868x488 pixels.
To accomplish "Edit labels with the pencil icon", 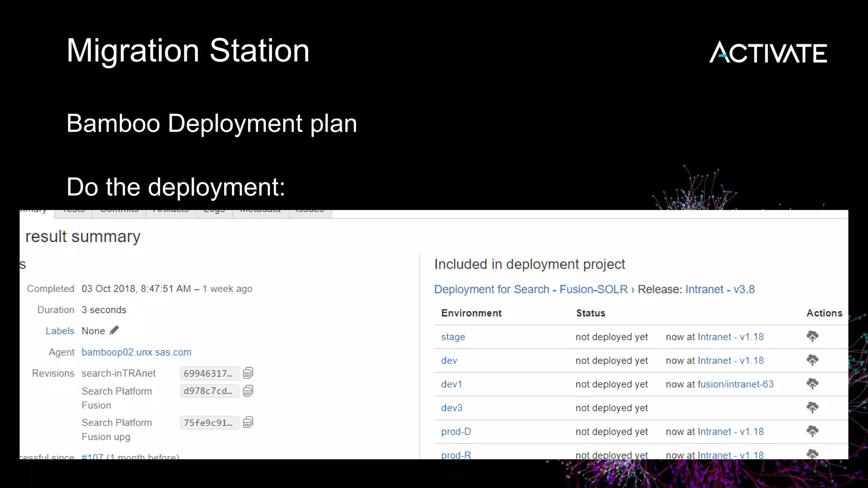I will (114, 330).
